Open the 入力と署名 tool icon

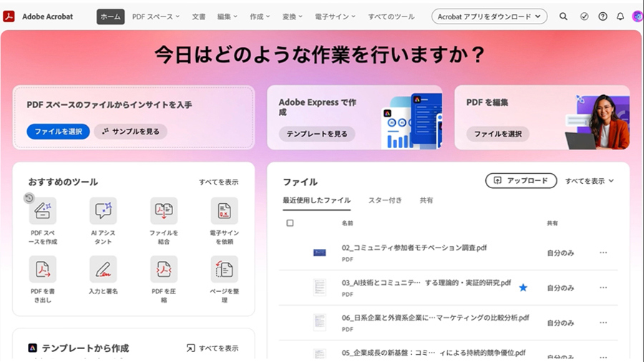tap(103, 269)
